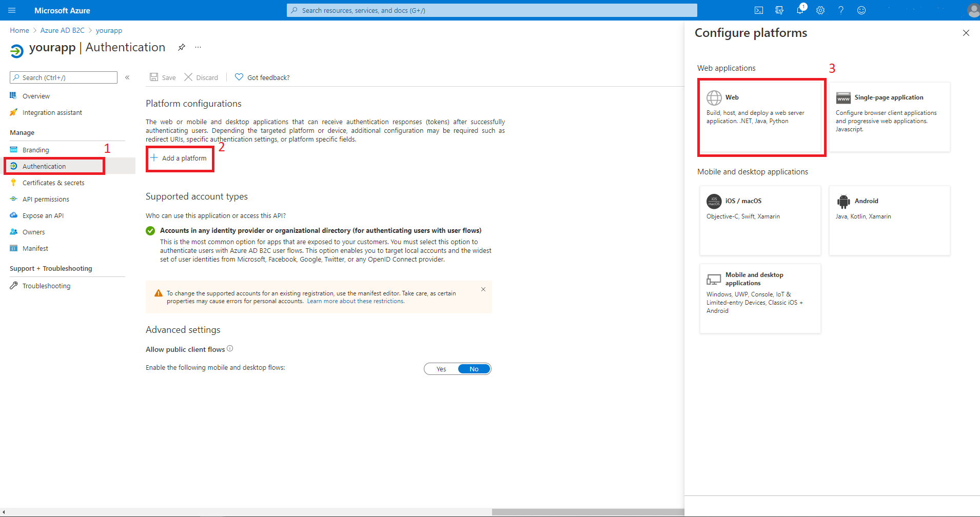Collapse the left navigation sidebar

pyautogui.click(x=127, y=77)
